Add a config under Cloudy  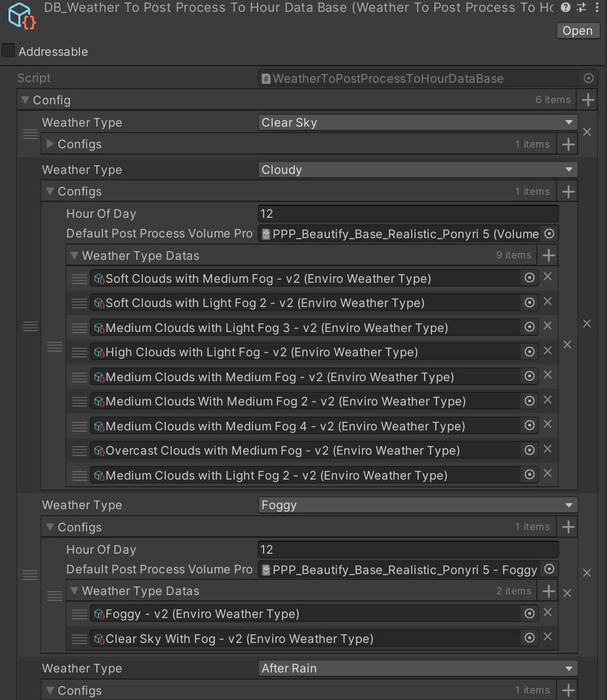pos(568,192)
